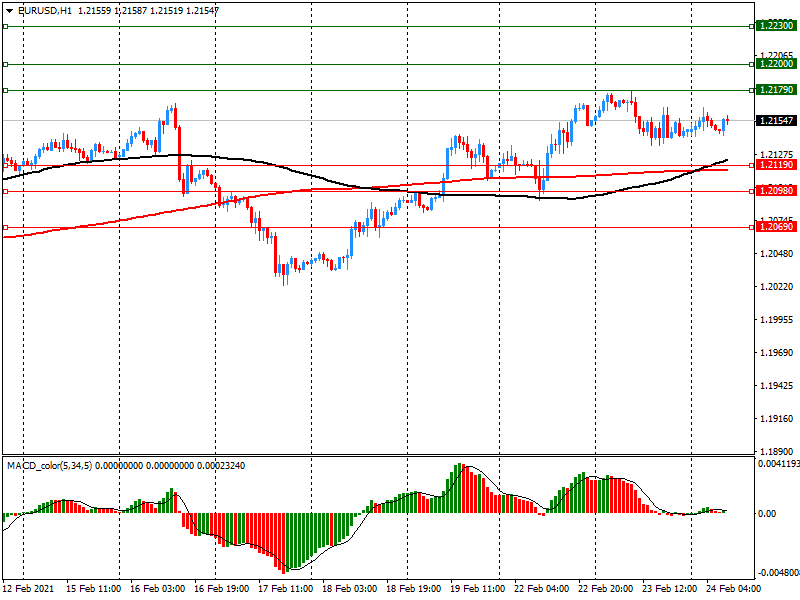Click left anchor square of top green line
The width and height of the screenshot is (800, 600).
[x=5, y=26]
